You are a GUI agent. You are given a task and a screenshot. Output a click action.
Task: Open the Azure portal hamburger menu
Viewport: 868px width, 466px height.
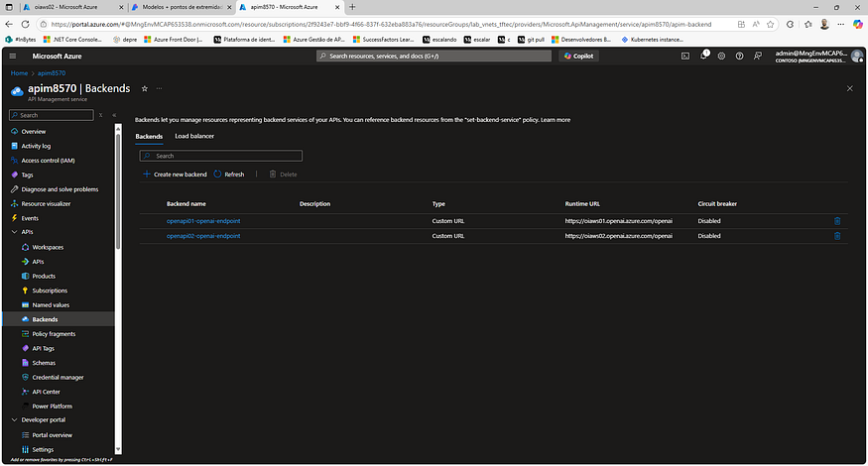[x=13, y=56]
